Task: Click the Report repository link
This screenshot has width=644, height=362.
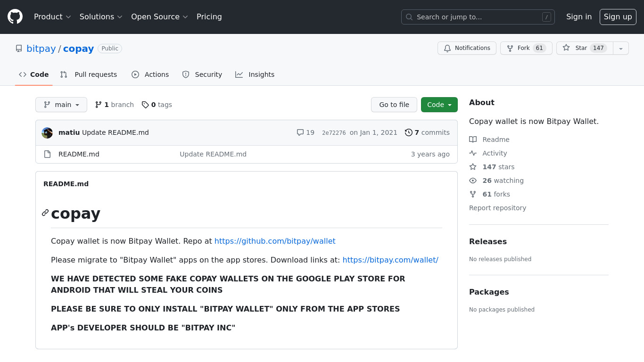Action: tap(497, 208)
